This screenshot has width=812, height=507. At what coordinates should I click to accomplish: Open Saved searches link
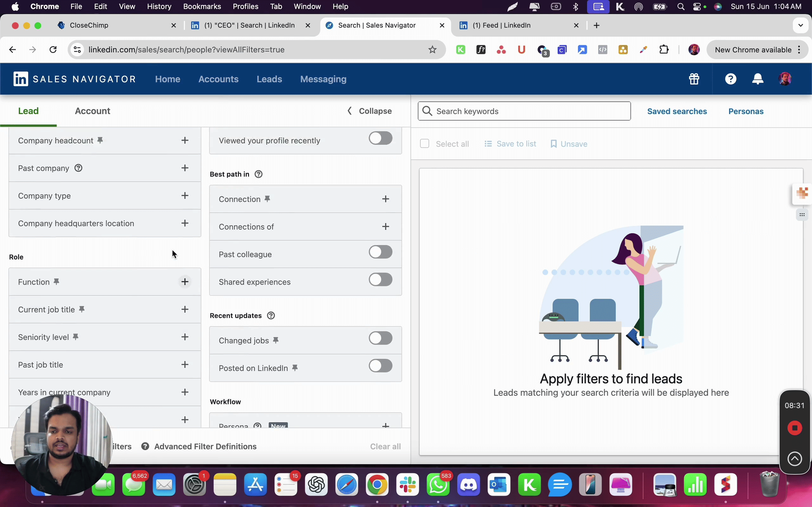coord(677,111)
